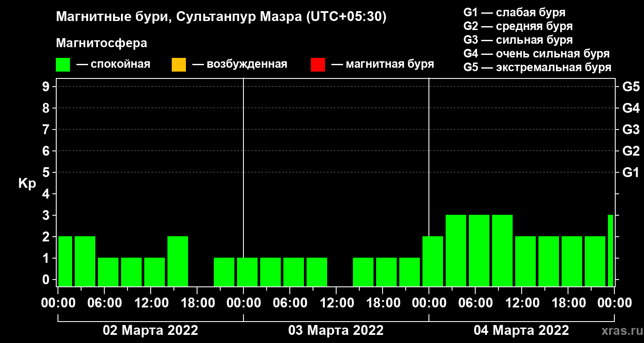The height and width of the screenshot is (343, 644).
Task: Click the orange 'возбужденная' legend swatch
Action: click(179, 65)
